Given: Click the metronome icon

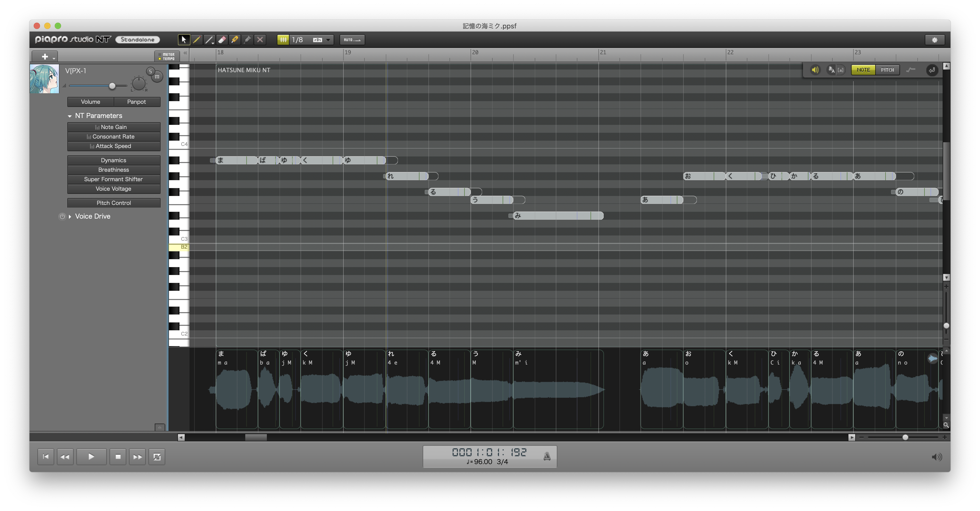Looking at the screenshot, I should (547, 456).
